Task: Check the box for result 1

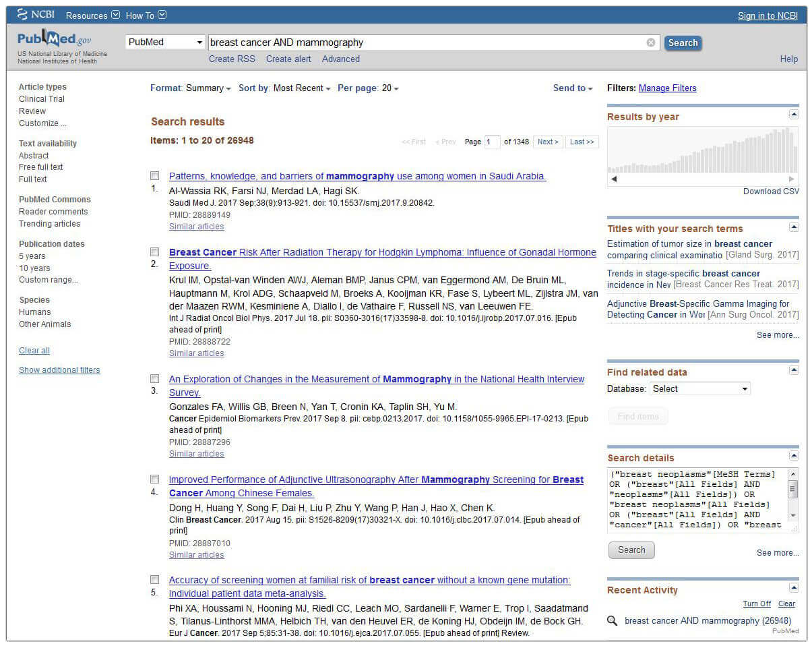Action: 155,176
